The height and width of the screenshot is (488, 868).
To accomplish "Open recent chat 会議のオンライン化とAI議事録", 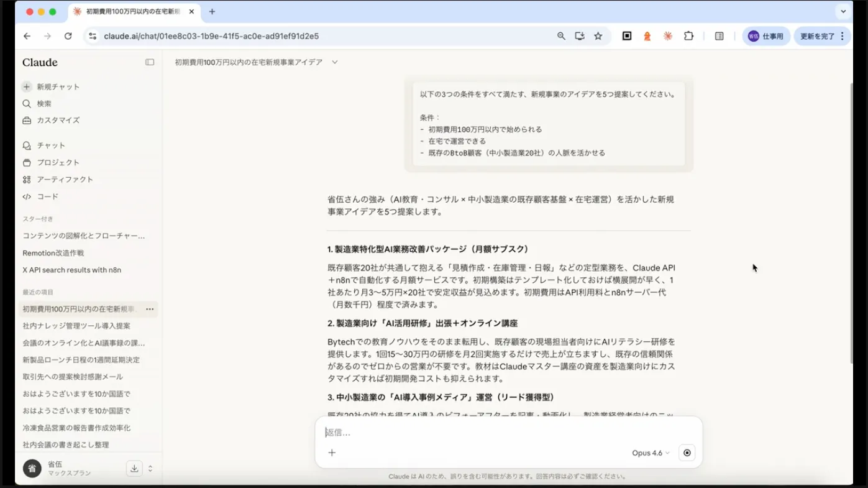I will click(x=84, y=343).
